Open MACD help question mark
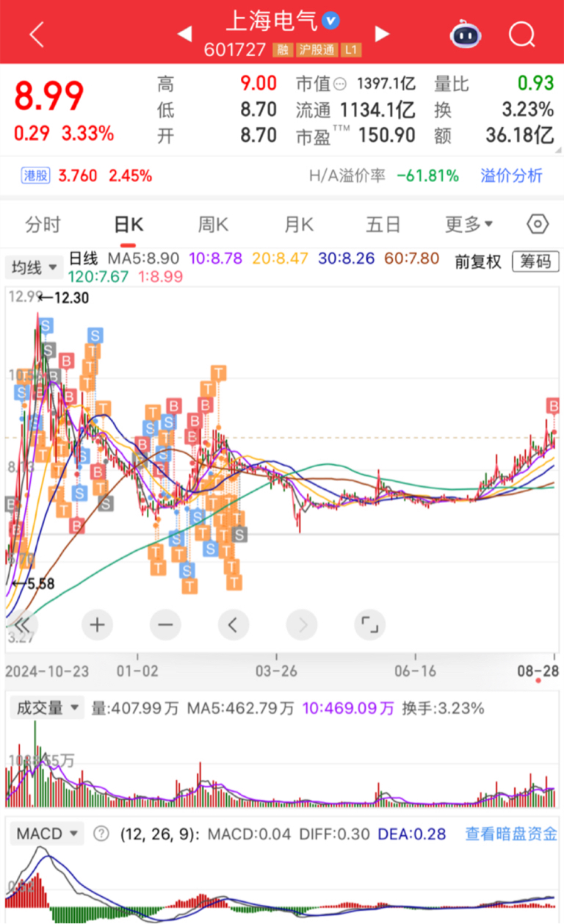The image size is (564, 924). tap(101, 834)
